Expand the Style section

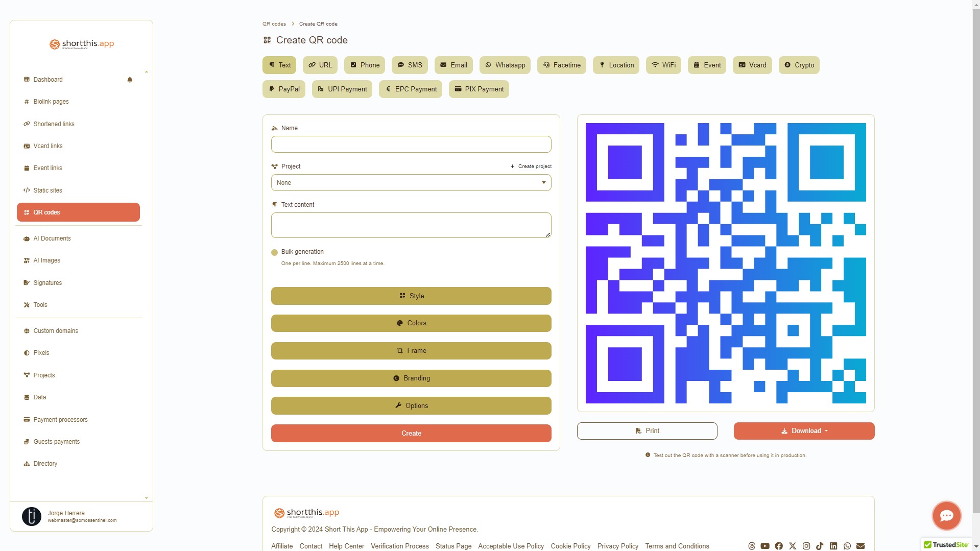[411, 296]
